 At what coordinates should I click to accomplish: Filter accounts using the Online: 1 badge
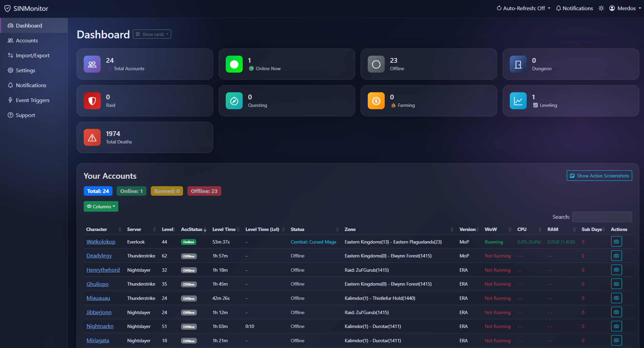(131, 191)
